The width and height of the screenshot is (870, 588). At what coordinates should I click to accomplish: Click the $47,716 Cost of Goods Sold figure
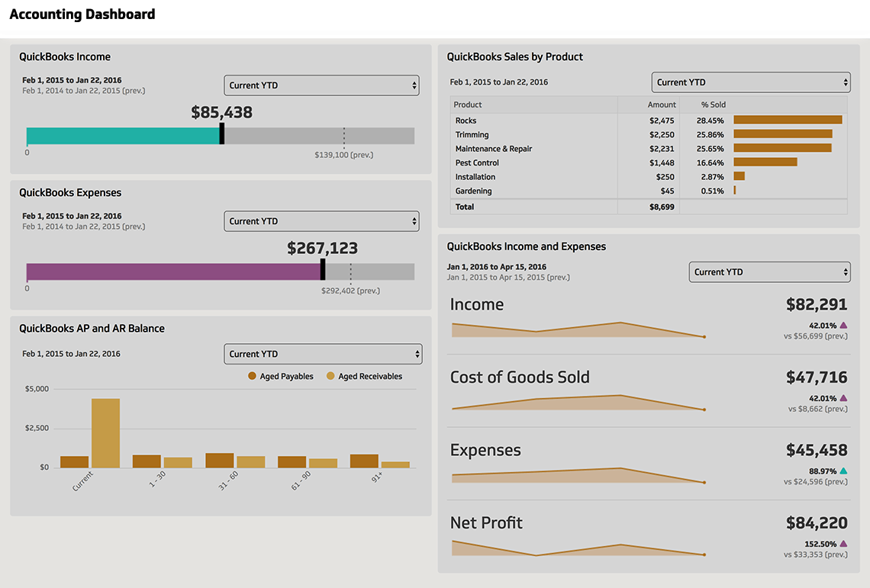816,378
